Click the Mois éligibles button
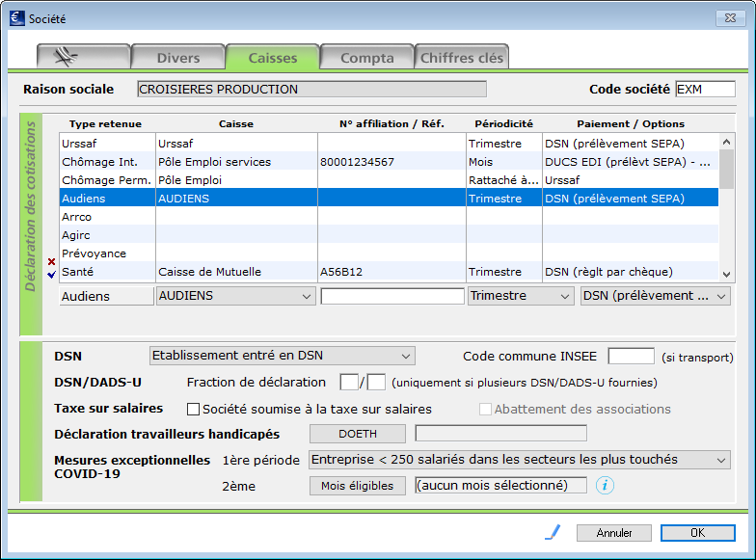756x560 pixels. pos(357,486)
